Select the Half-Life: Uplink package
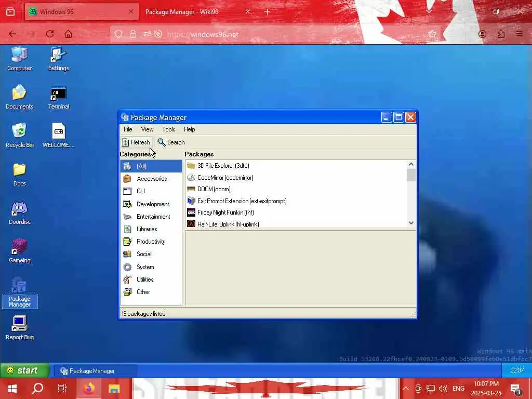Screen dimensions: 532x399 pos(296,224)
